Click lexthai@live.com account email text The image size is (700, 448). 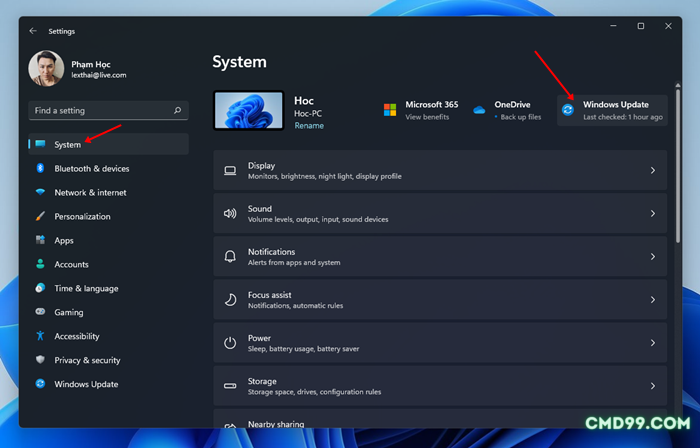coord(99,75)
